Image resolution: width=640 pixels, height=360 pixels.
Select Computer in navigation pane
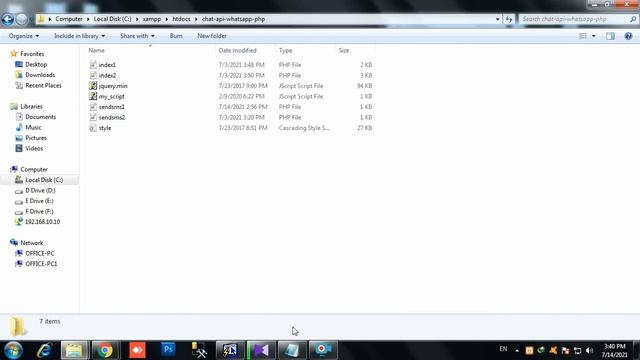[34, 169]
